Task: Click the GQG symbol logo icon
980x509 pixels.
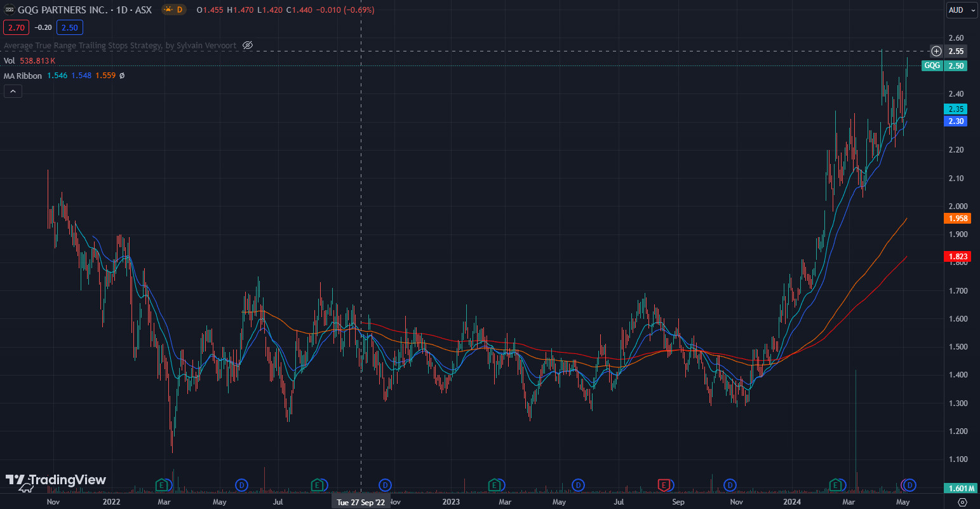Action: click(10, 10)
